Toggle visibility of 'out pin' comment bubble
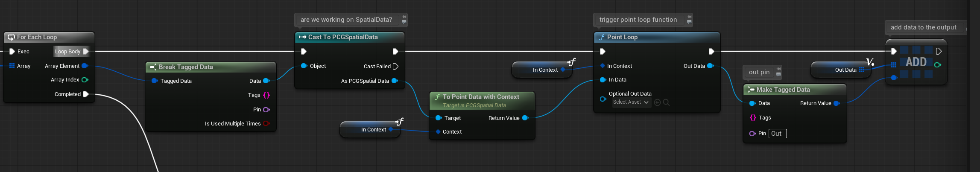 click(x=778, y=75)
